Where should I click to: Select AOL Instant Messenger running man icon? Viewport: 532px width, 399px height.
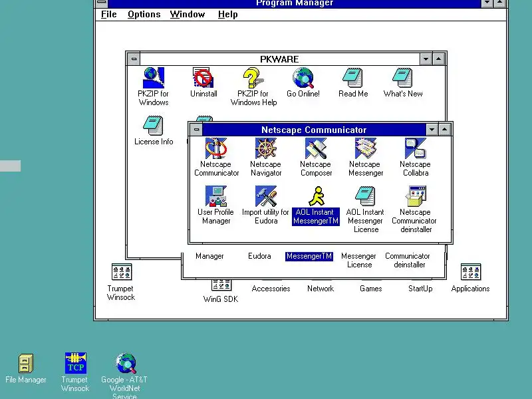click(317, 196)
